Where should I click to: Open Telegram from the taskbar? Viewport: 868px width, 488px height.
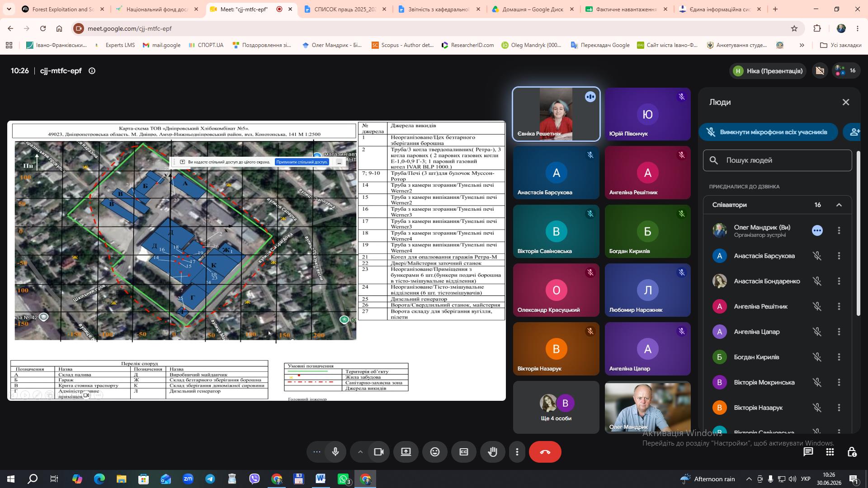tap(210, 479)
